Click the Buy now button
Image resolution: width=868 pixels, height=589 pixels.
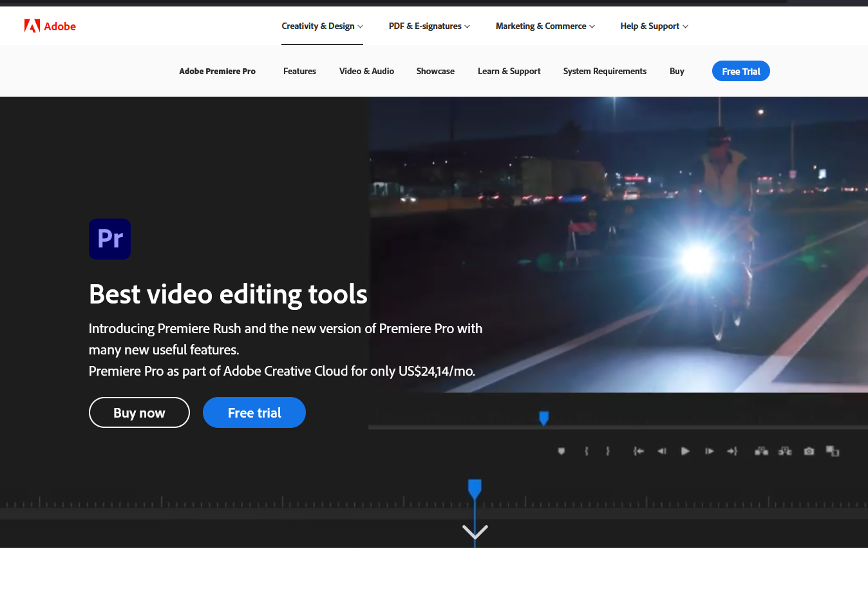[x=139, y=412]
